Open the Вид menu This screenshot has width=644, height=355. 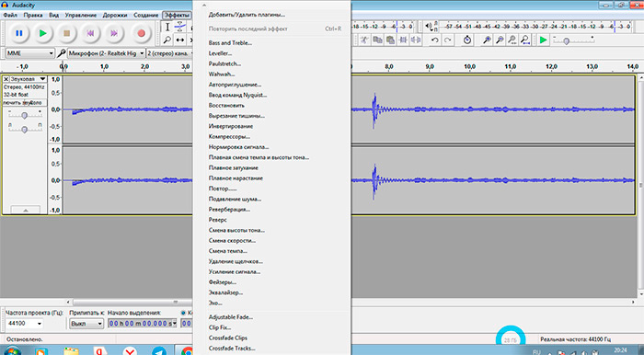[53, 16]
